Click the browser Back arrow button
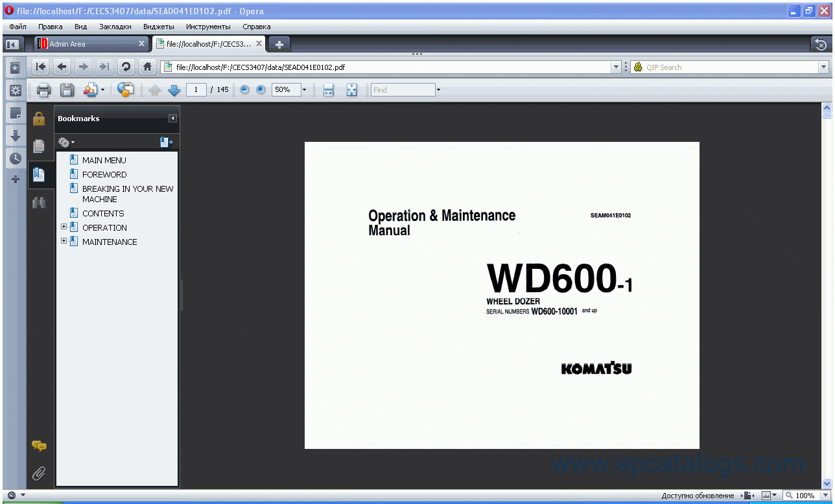Image resolution: width=835 pixels, height=504 pixels. coord(62,67)
